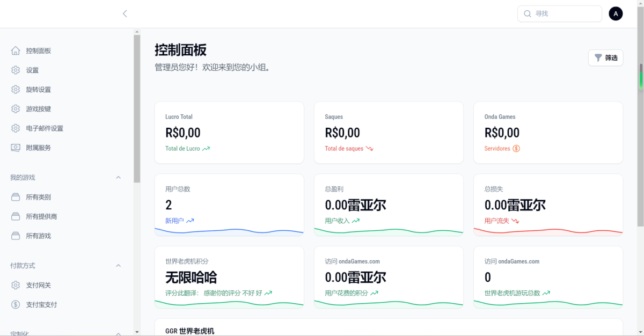Click the sidebar scroll down arrow

coord(137,332)
